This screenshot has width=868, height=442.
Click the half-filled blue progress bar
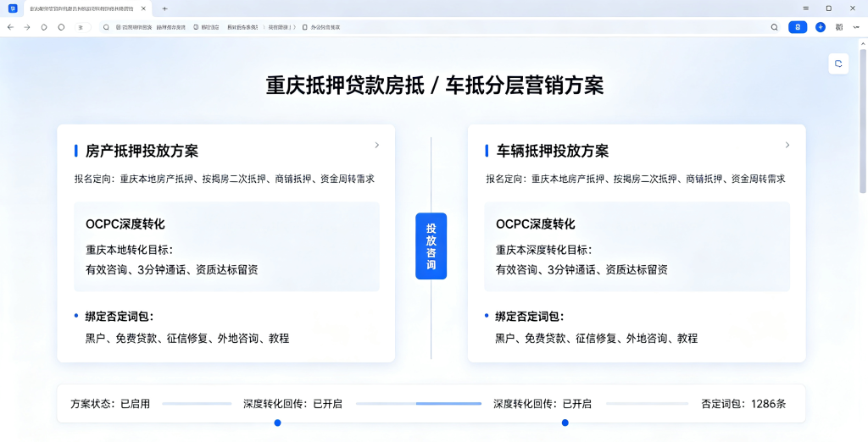click(419, 404)
